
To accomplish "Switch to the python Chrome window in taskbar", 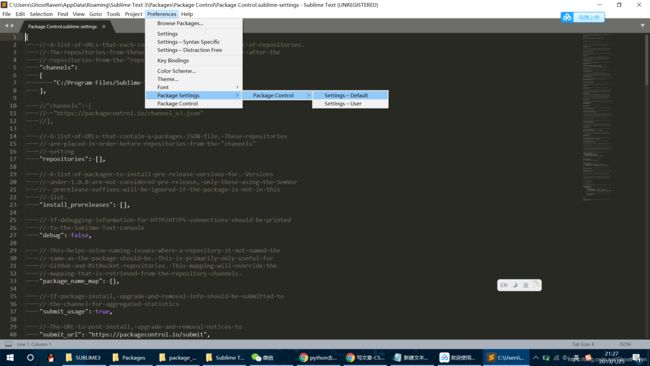I will pos(318,357).
